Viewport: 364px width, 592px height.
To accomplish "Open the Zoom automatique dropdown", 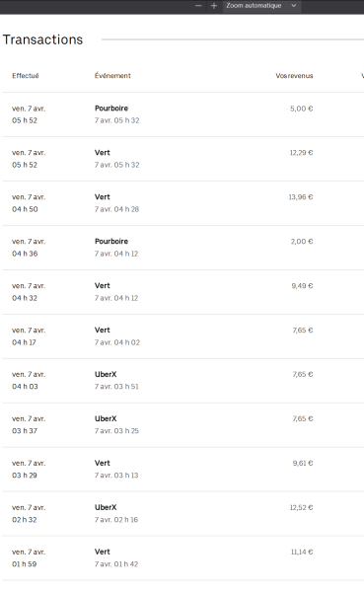I will pyautogui.click(x=261, y=6).
